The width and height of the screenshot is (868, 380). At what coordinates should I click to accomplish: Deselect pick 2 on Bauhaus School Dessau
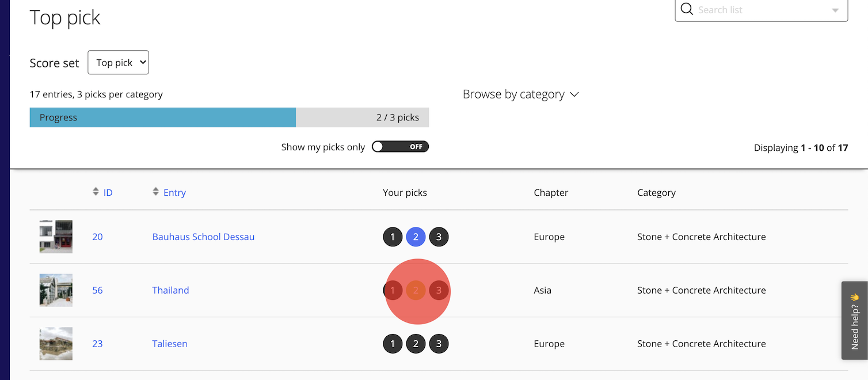pos(416,237)
